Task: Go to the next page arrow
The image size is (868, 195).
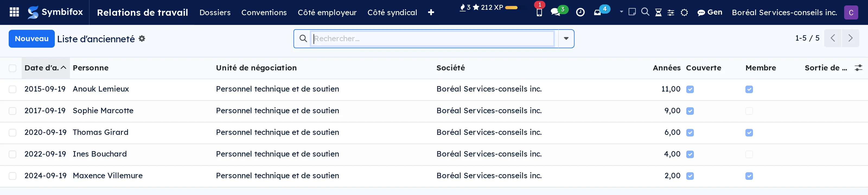Action: (x=850, y=38)
